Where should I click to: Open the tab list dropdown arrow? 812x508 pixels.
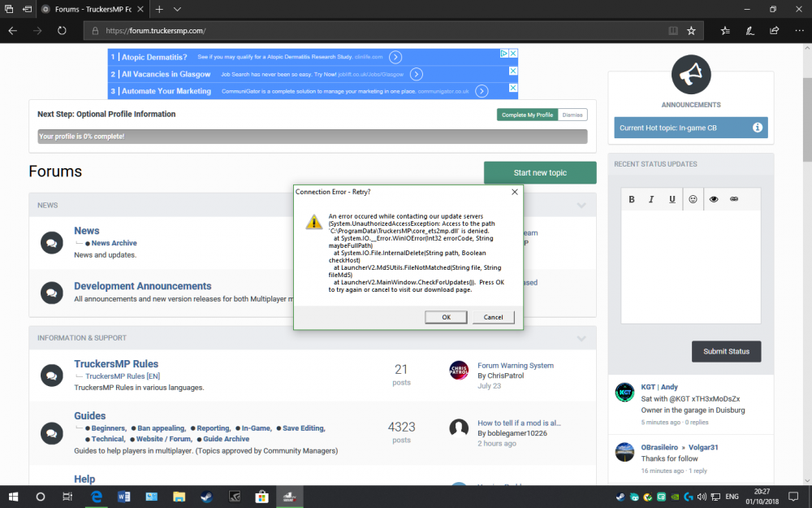[177, 9]
